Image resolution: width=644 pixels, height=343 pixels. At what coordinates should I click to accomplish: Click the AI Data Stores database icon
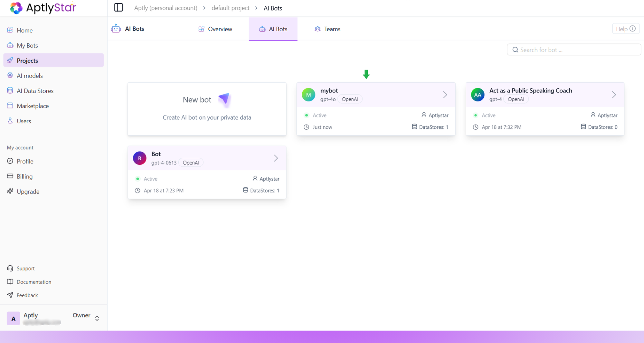point(10,90)
